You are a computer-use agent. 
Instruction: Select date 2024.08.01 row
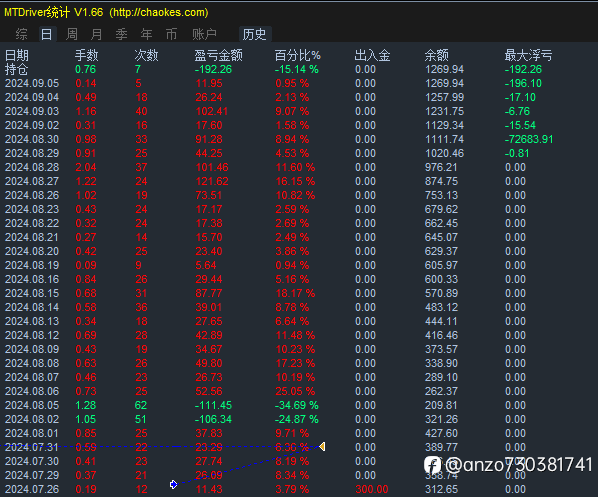pyautogui.click(x=32, y=433)
